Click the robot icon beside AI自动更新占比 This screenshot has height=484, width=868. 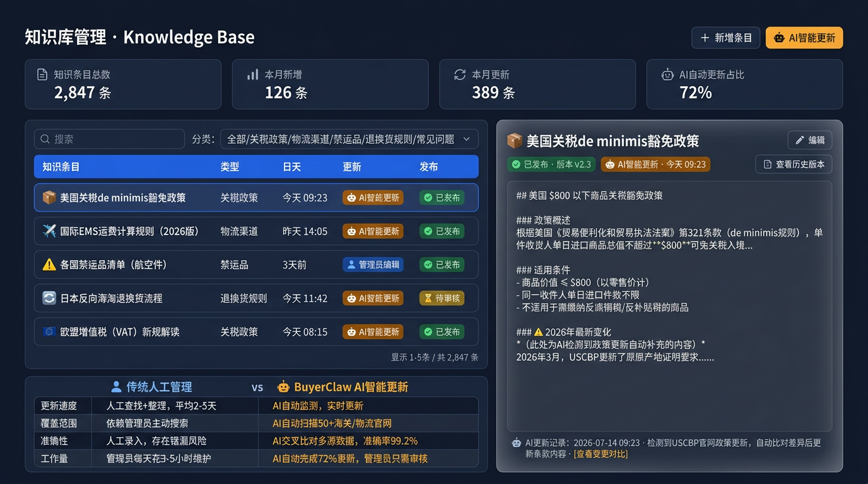point(667,74)
